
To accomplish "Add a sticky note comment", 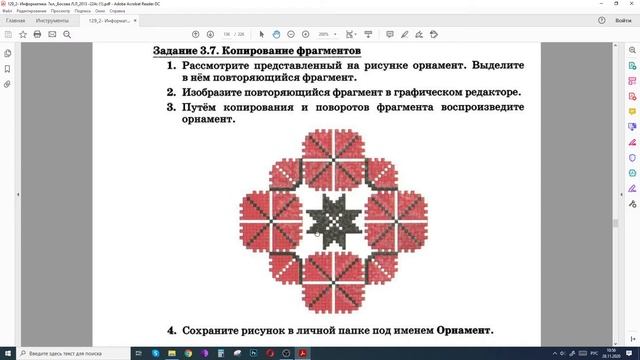I will click(390, 35).
